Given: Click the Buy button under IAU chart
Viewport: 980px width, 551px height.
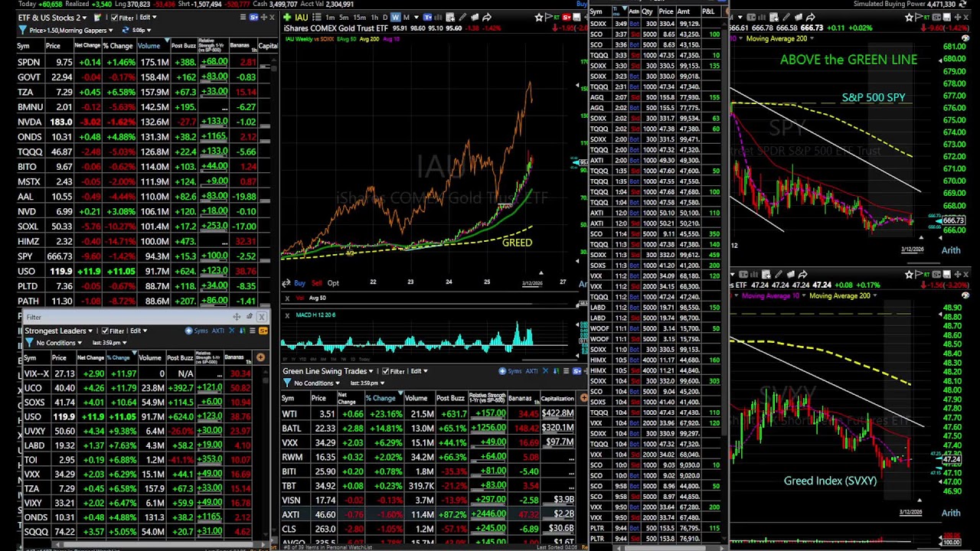Looking at the screenshot, I should coord(299,283).
